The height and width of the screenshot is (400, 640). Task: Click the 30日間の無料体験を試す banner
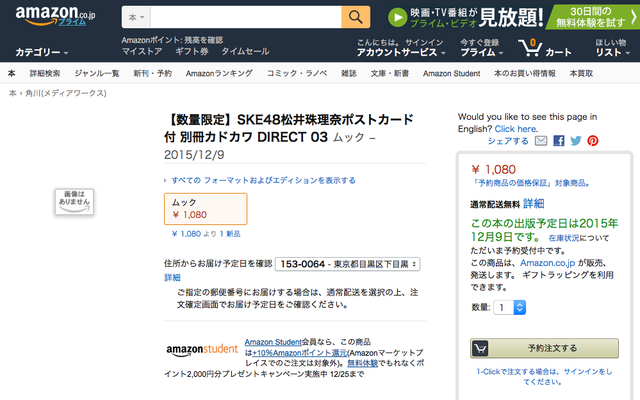(595, 17)
